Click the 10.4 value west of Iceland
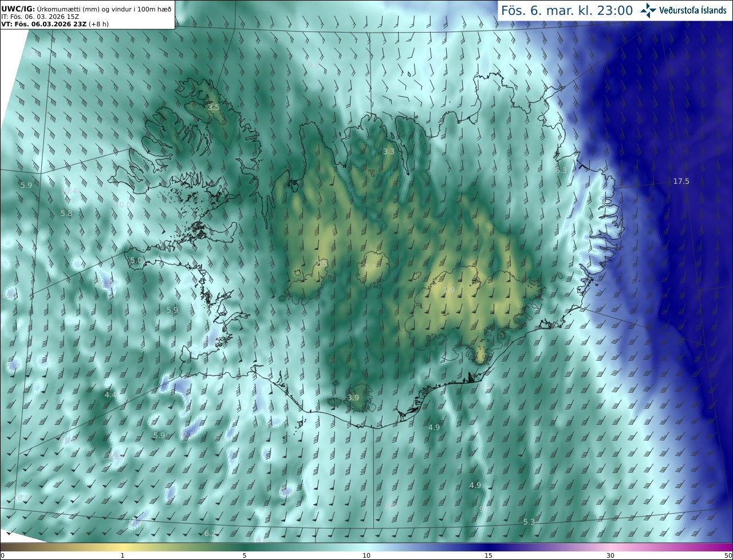Image resolution: width=733 pixels, height=560 pixels. (69, 191)
